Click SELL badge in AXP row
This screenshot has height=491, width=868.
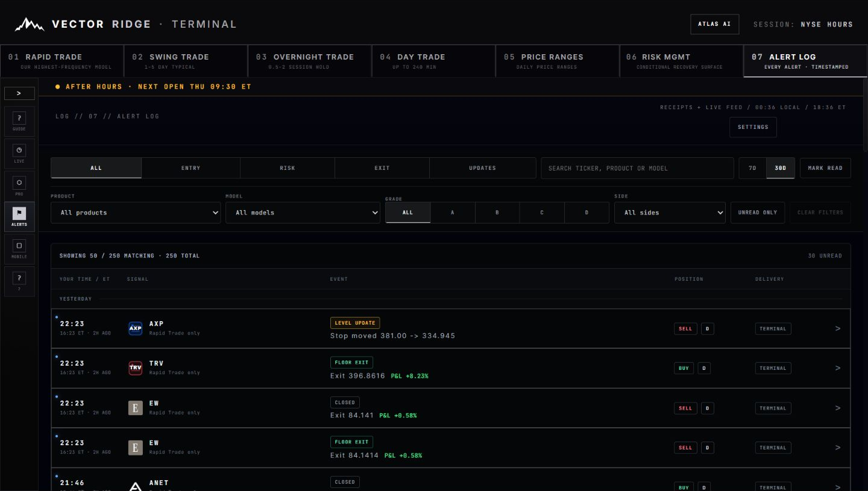click(685, 329)
